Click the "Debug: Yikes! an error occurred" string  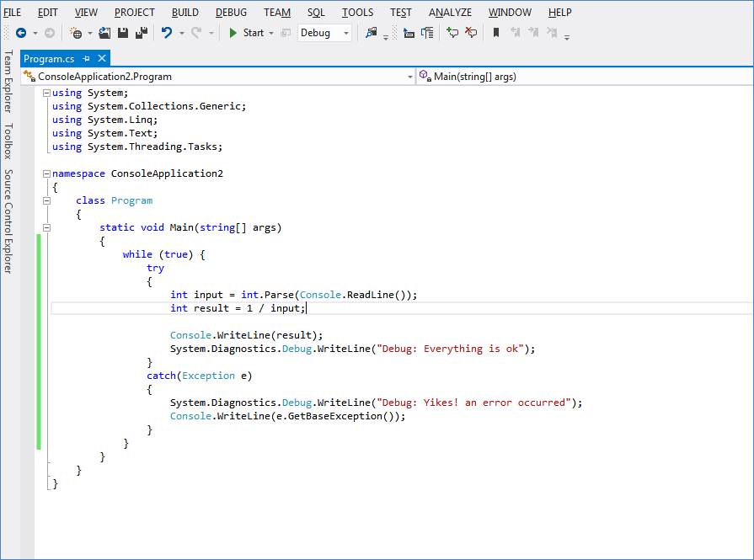473,403
